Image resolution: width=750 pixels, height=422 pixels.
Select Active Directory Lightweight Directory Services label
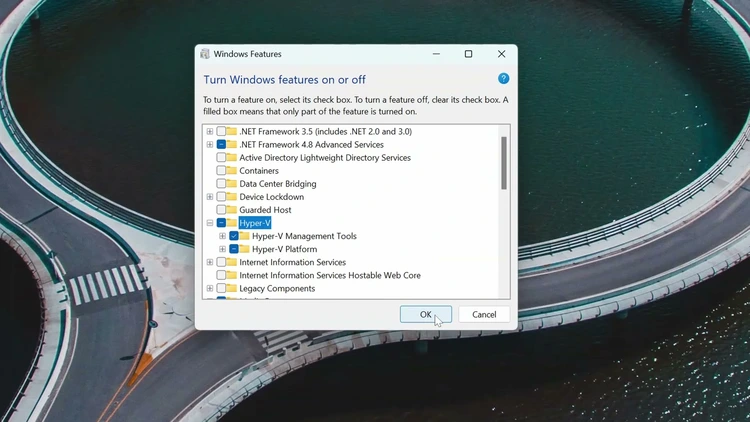click(325, 157)
